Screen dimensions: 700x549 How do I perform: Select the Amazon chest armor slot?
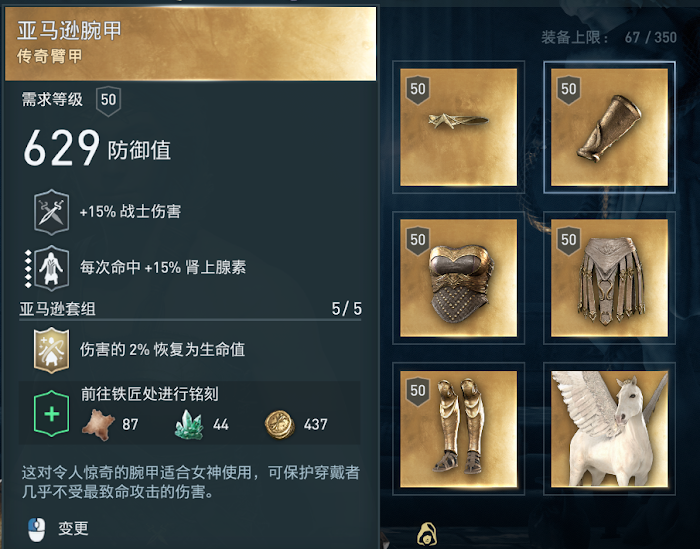(x=458, y=278)
